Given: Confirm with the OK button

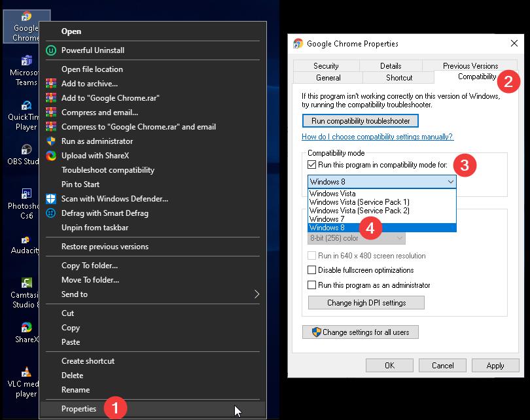Looking at the screenshot, I should [x=389, y=365].
